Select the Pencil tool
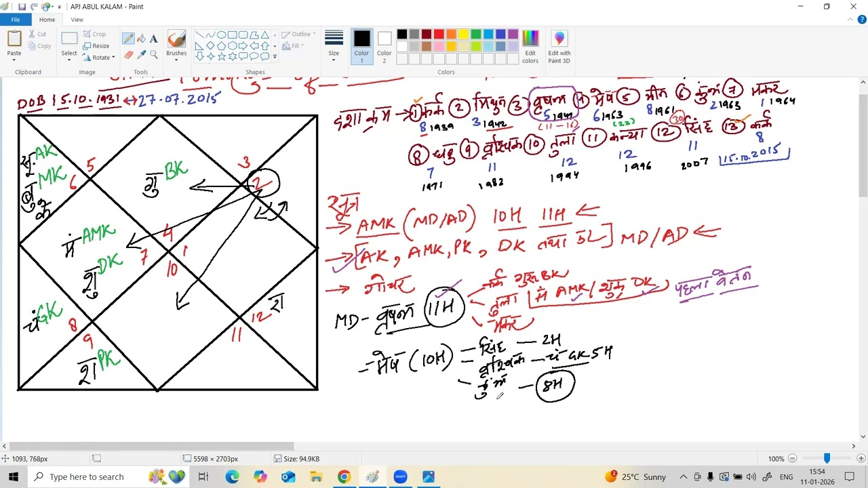 tap(128, 39)
